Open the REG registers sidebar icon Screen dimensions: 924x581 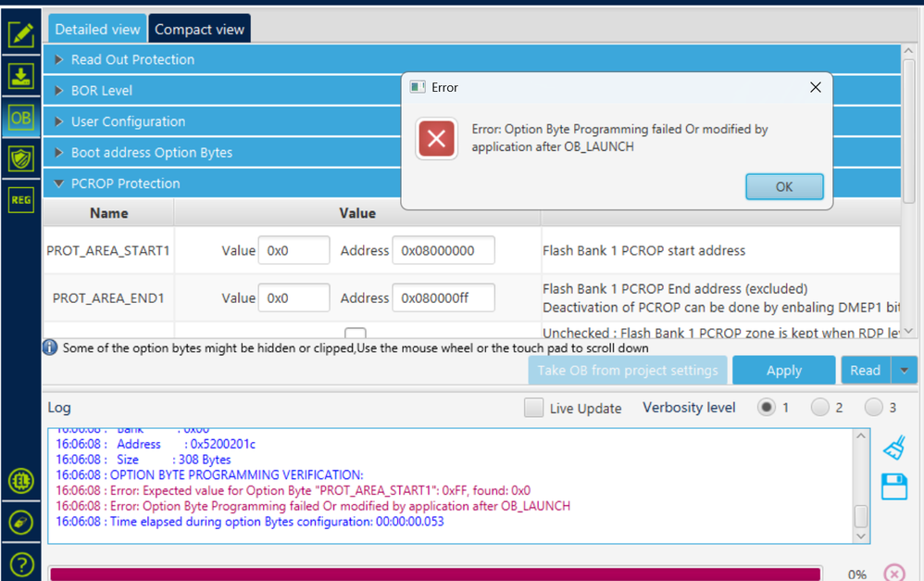20,200
